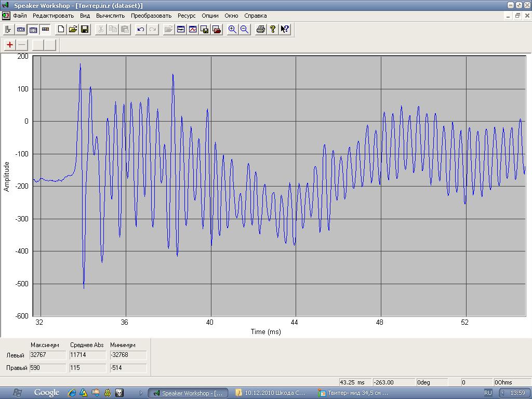Click the RU language indicator in tray
This screenshot has width=532, height=399.
tap(488, 393)
